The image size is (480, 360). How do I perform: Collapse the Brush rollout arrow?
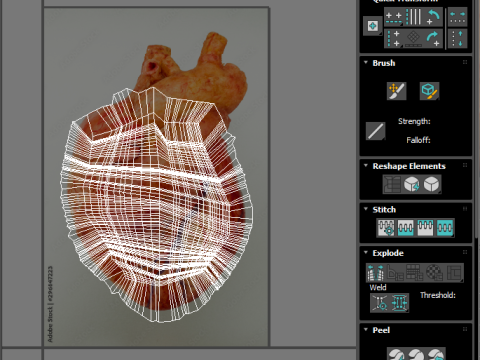pos(366,62)
